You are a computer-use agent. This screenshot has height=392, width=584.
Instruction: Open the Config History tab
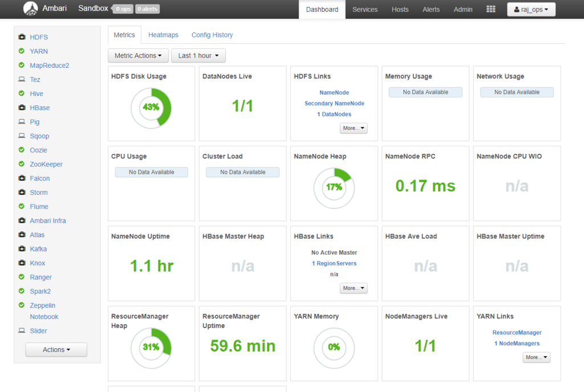[212, 35]
